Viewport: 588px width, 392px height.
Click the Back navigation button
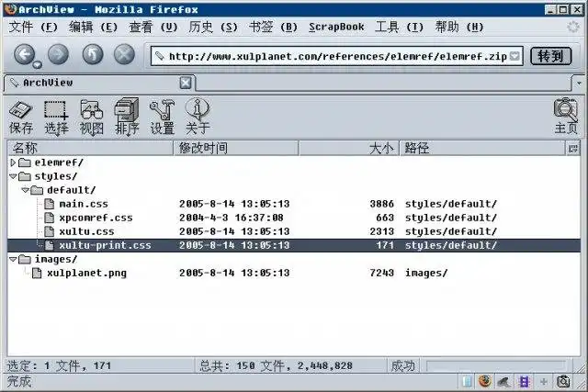(25, 55)
